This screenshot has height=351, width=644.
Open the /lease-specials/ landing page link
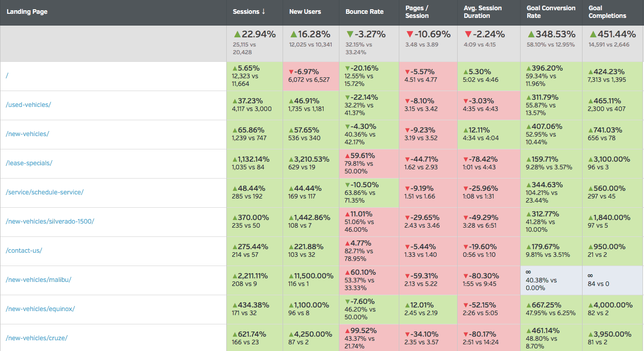[x=29, y=163]
